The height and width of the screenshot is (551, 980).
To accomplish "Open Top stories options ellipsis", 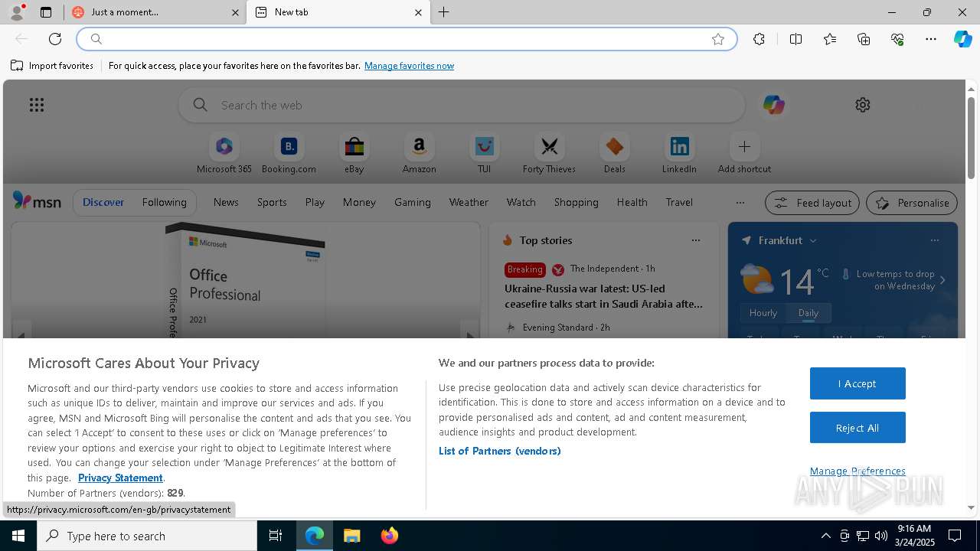I will [x=696, y=240].
